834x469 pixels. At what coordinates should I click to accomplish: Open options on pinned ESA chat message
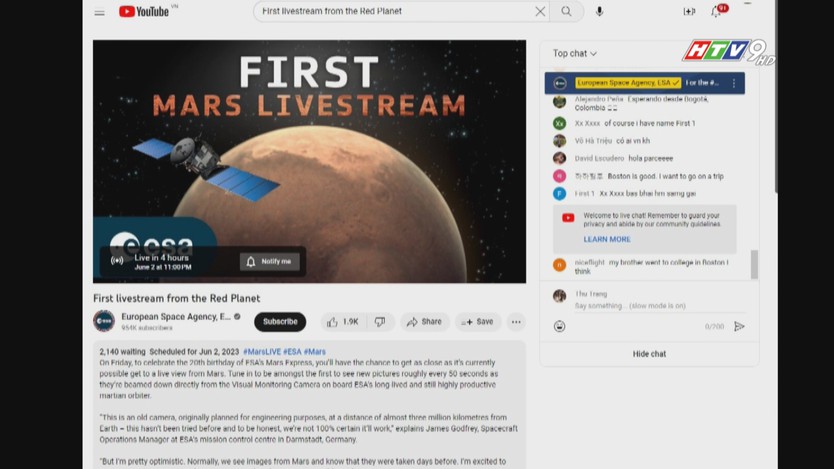[734, 83]
